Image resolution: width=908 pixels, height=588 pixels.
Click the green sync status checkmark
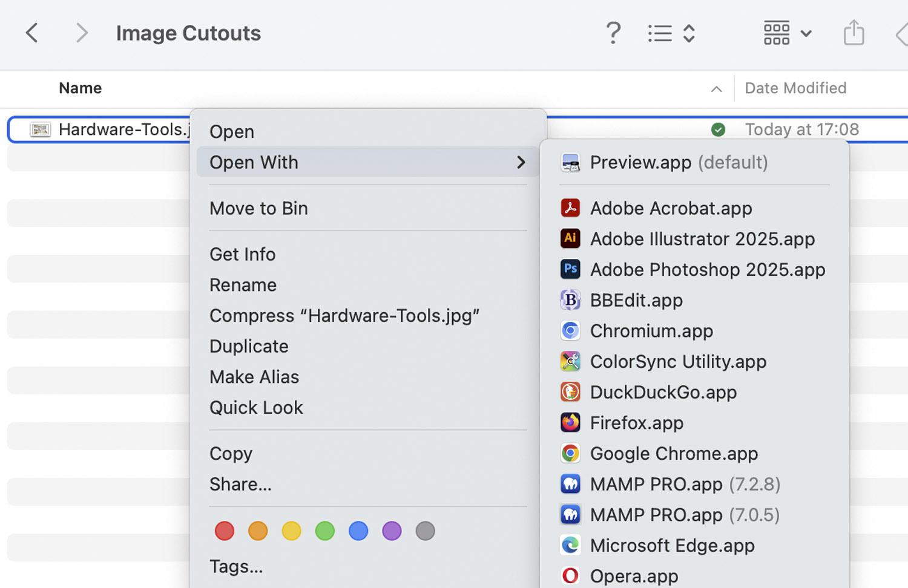click(x=718, y=129)
